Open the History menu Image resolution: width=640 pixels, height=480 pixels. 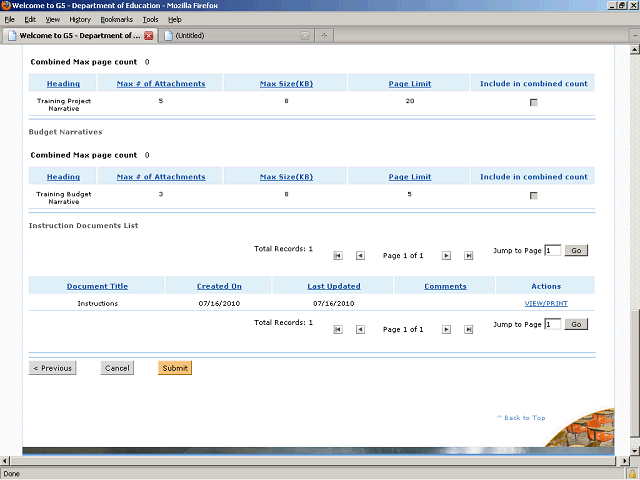pyautogui.click(x=80, y=19)
